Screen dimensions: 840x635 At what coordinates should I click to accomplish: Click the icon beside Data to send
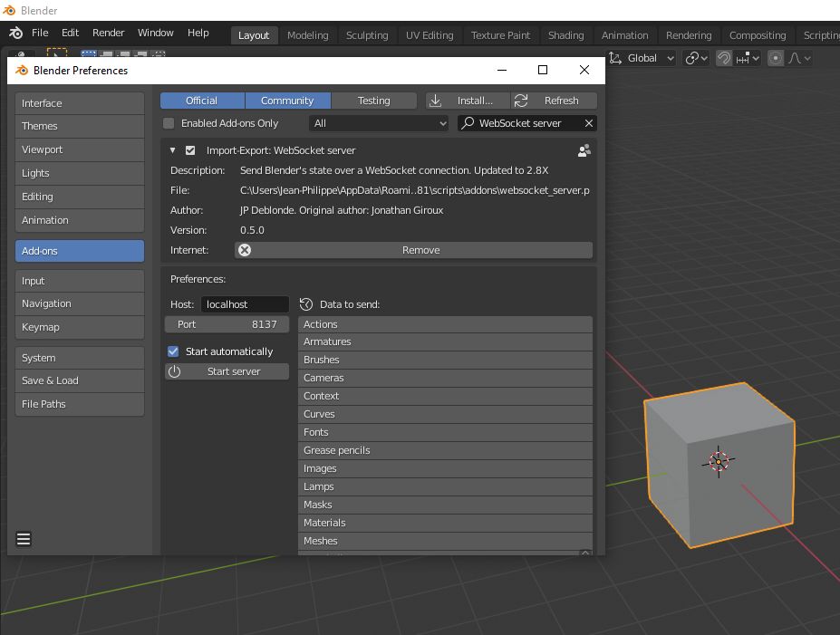pyautogui.click(x=306, y=304)
